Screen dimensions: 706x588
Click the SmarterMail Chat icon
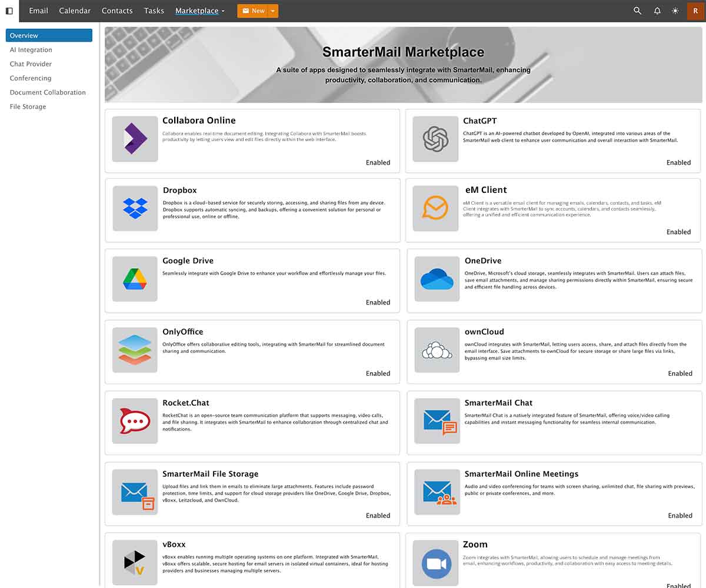point(437,421)
